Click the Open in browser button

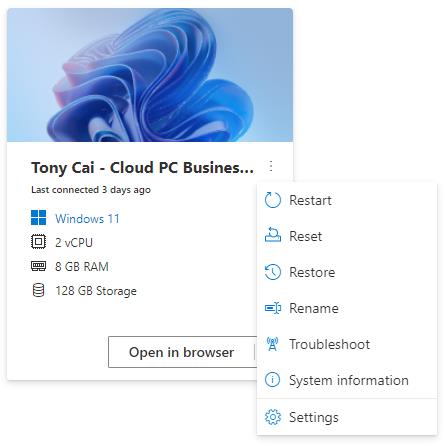coord(181,352)
